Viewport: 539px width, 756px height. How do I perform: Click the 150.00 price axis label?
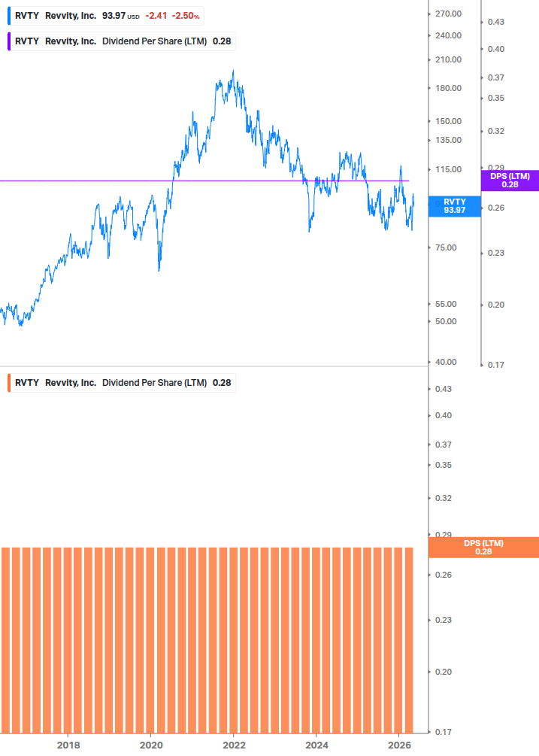tap(449, 122)
